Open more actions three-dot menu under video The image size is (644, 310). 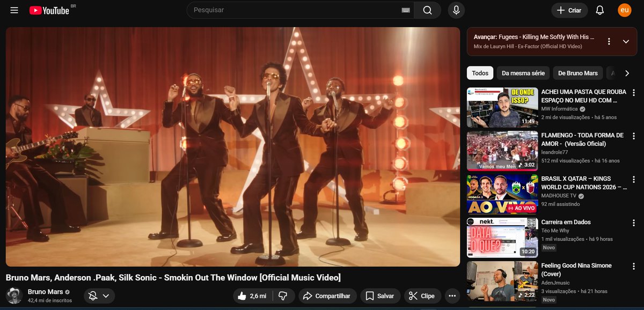(x=452, y=296)
